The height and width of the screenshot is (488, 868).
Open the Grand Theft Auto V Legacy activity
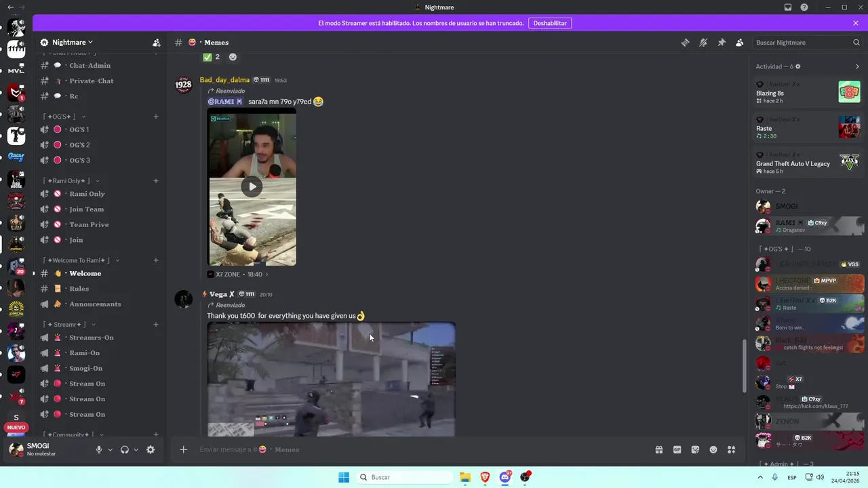(808, 163)
